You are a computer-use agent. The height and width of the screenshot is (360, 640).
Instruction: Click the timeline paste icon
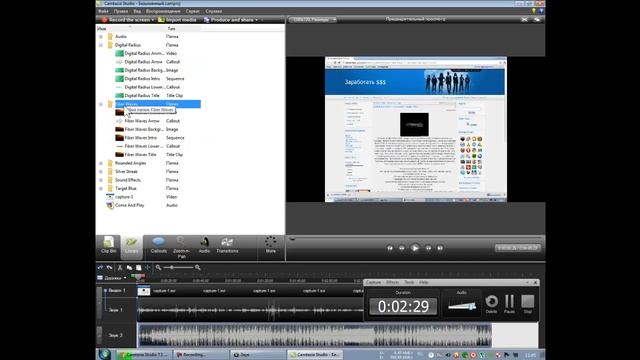(139, 267)
